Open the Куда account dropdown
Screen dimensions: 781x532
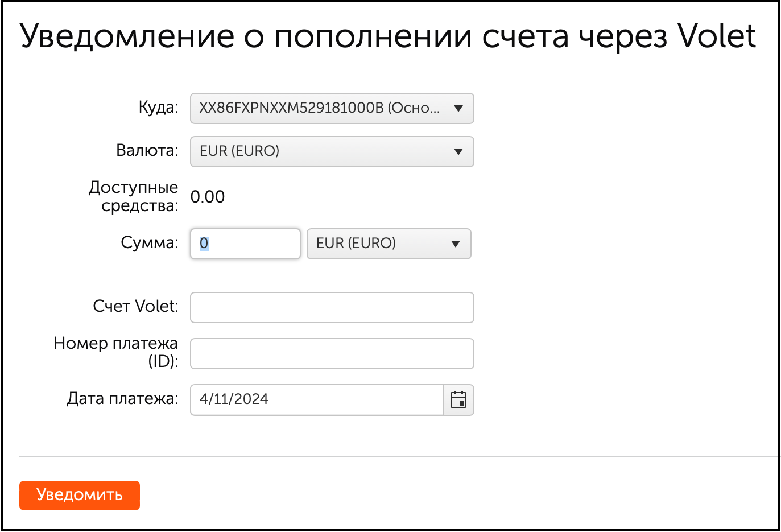[x=332, y=108]
